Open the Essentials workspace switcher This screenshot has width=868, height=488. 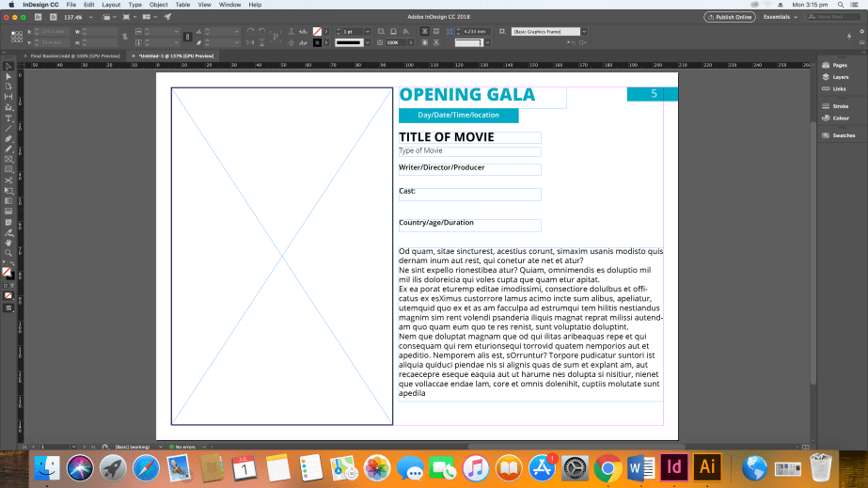click(x=781, y=17)
